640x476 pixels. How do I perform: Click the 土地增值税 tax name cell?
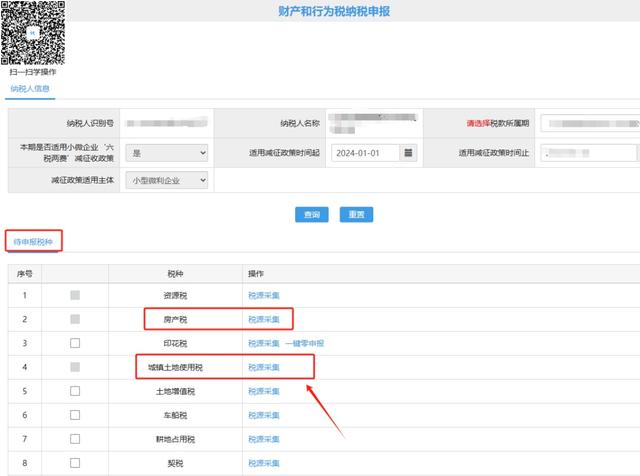coord(176,391)
